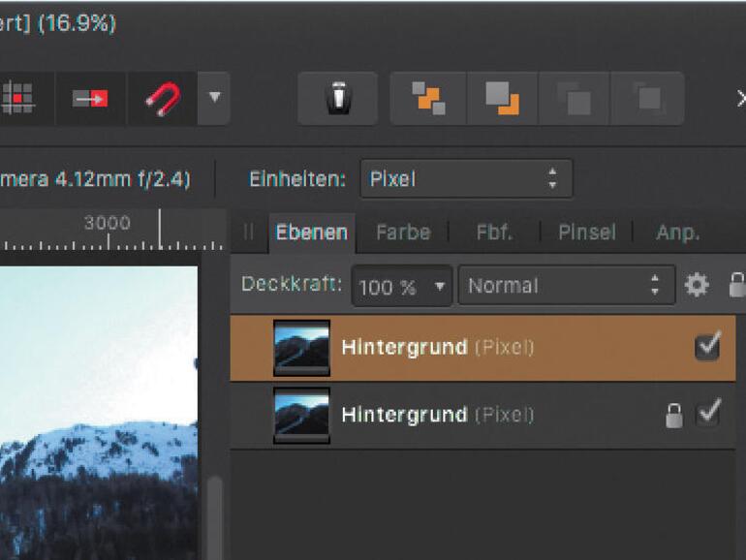
Task: Click thumbnail of locked Hintergrund layer
Action: [x=301, y=416]
